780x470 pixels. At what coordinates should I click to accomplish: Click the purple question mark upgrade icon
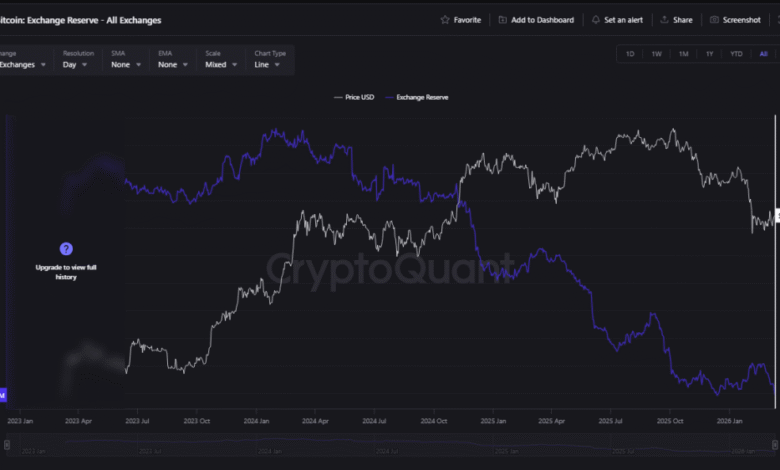point(66,249)
